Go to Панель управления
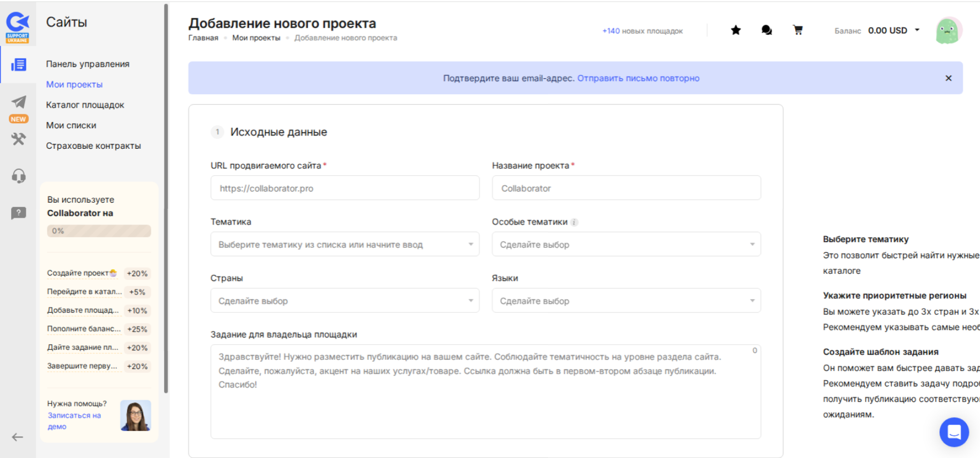Viewport: 980px width, 458px height. click(88, 64)
